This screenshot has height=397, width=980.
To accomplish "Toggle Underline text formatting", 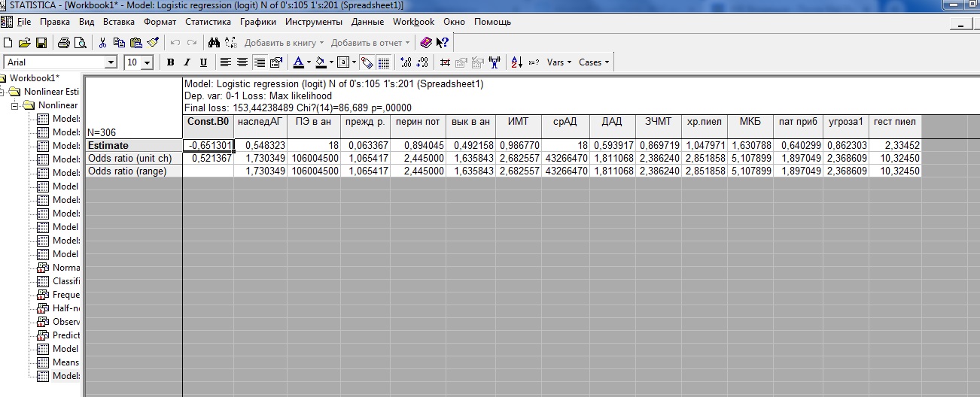I will pyautogui.click(x=203, y=62).
